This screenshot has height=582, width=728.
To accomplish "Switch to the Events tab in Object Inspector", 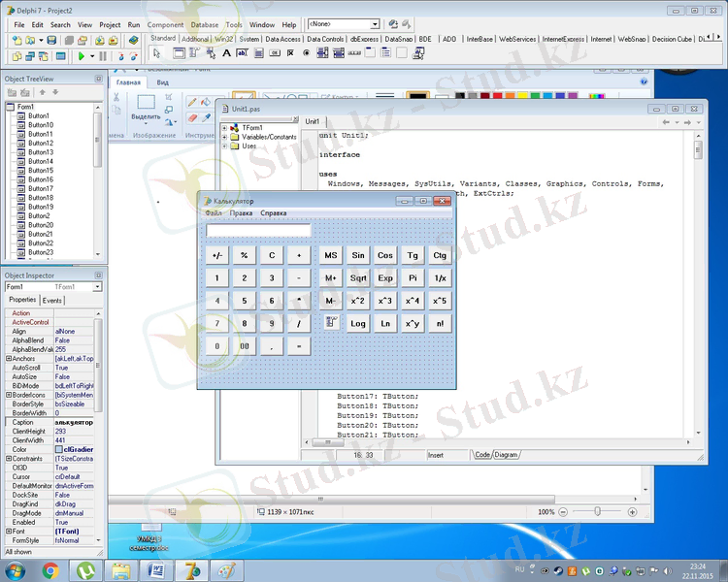I will [52, 301].
